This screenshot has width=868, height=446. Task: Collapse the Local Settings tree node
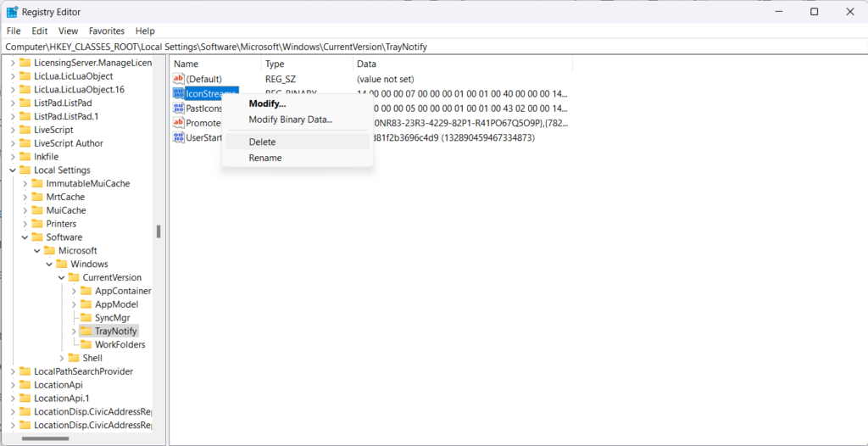point(12,170)
